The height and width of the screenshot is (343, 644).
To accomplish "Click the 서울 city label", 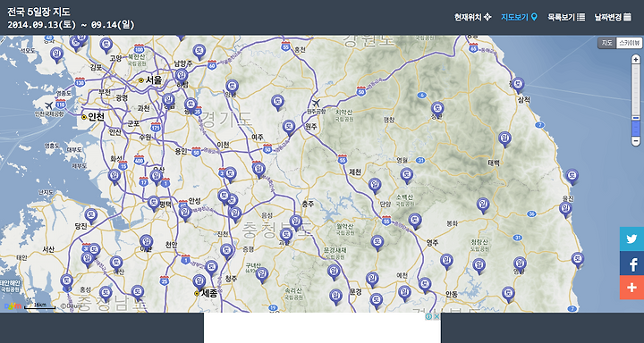I will tap(154, 80).
